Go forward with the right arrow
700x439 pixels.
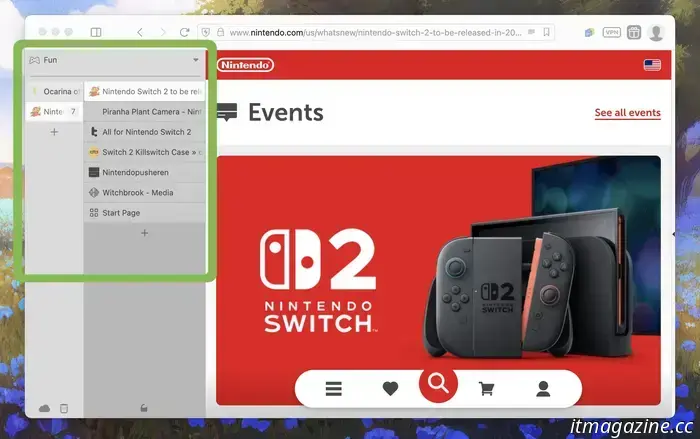[163, 32]
